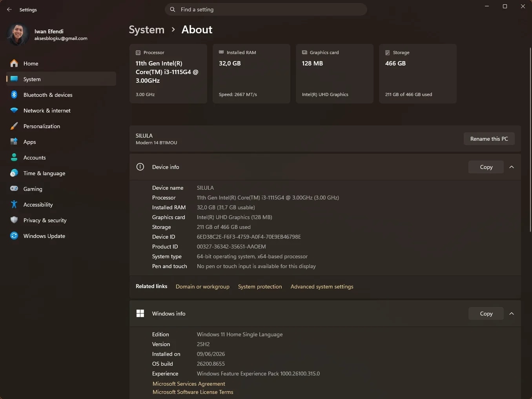Image resolution: width=532 pixels, height=399 pixels.
Task: Click the Installed RAM icon on card
Action: 221,52
